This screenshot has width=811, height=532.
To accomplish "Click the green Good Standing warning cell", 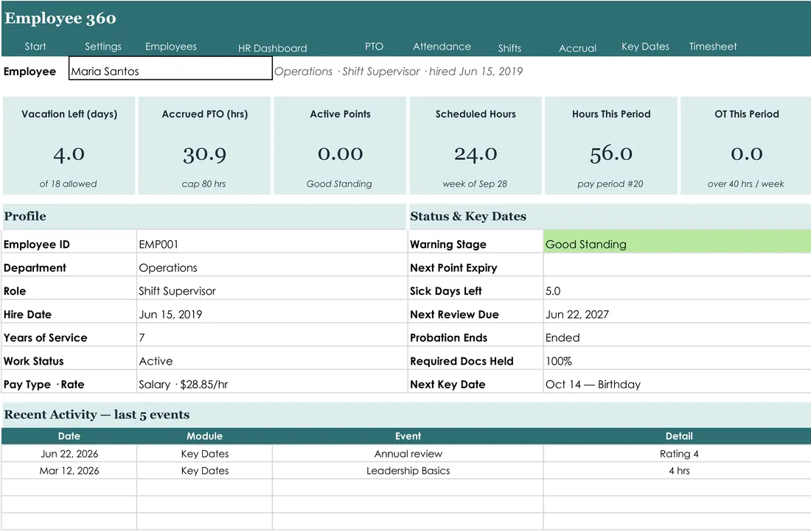I will (677, 242).
